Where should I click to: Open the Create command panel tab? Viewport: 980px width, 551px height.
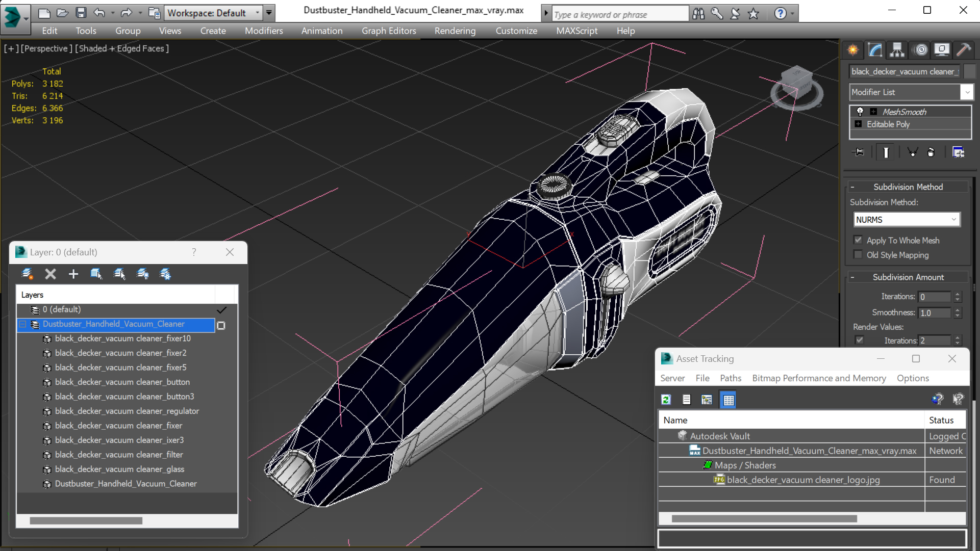[x=853, y=50]
